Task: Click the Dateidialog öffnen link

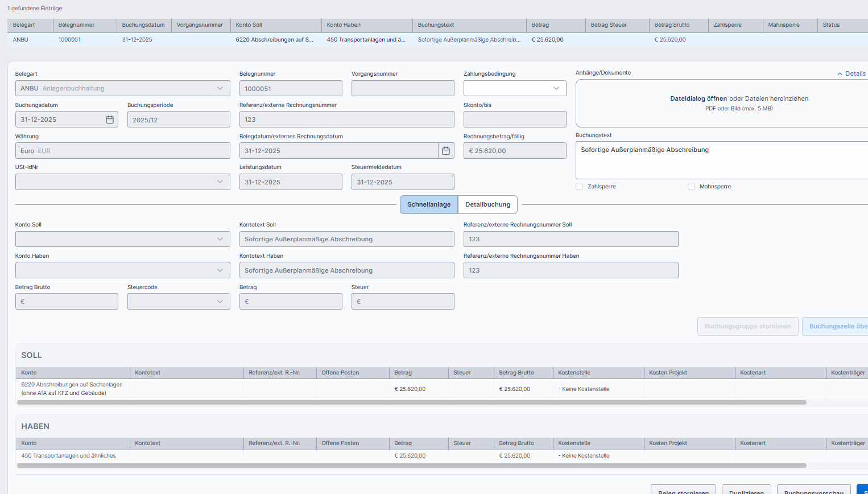Action: [x=698, y=98]
